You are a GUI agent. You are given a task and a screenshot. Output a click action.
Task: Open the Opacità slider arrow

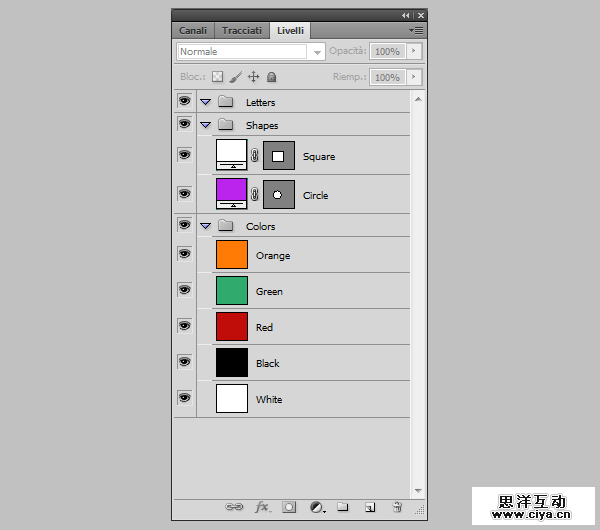click(414, 51)
